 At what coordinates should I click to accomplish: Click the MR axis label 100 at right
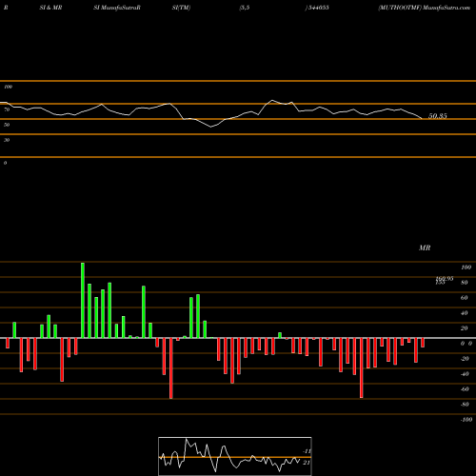466,268
